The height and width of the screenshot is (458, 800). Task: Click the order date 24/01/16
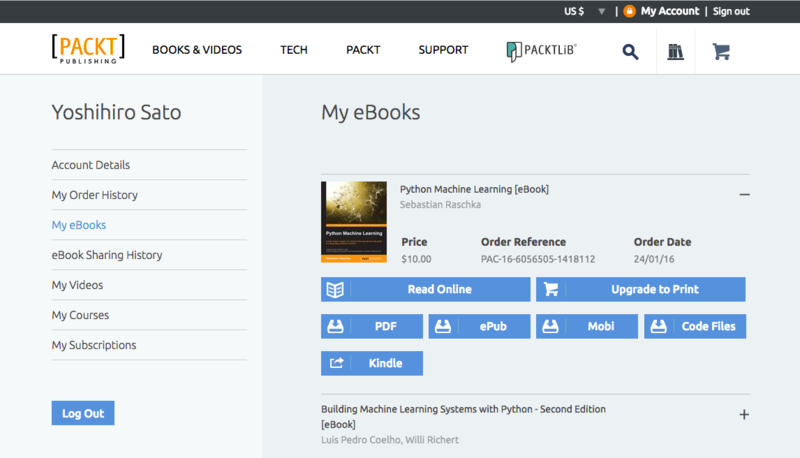tap(654, 259)
